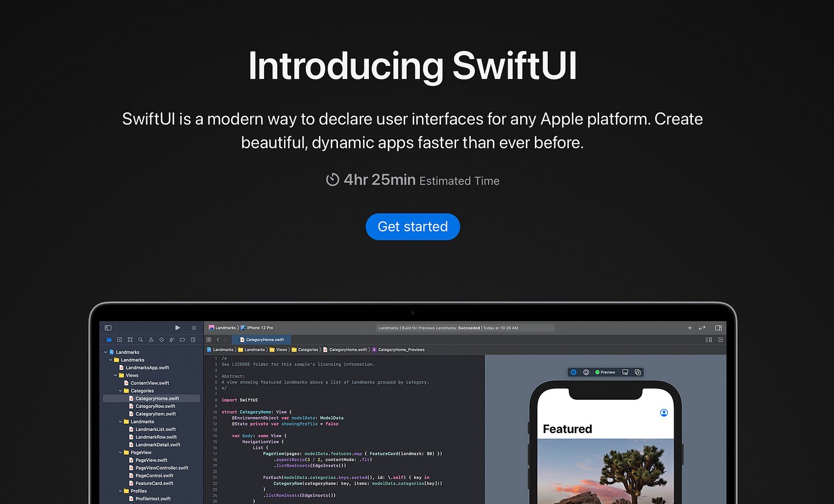Open FeatureCard.swift file
The width and height of the screenshot is (834, 504).
(x=151, y=483)
